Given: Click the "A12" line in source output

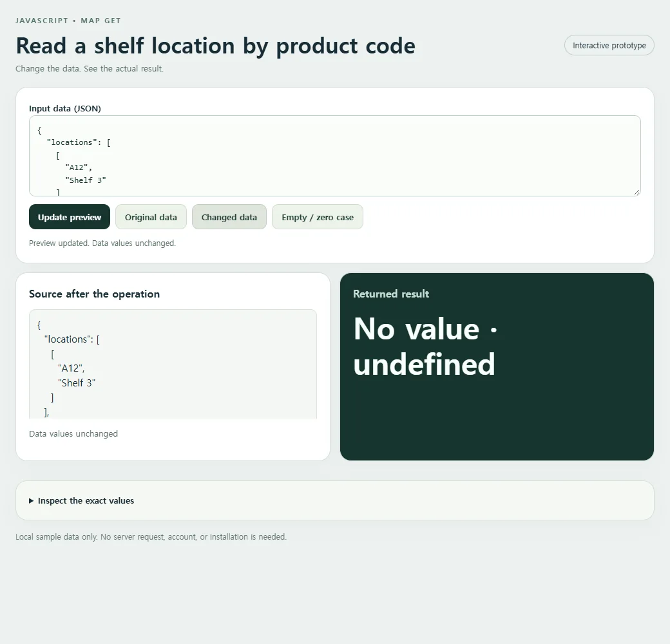Looking at the screenshot, I should point(71,368).
